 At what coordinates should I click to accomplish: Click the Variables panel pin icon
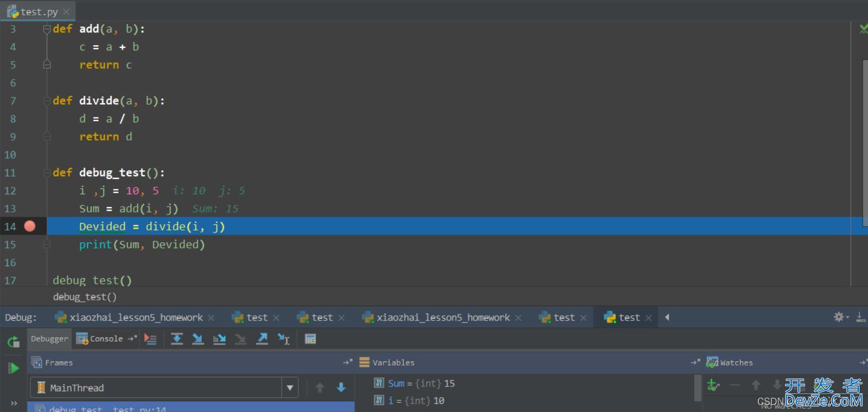(695, 362)
